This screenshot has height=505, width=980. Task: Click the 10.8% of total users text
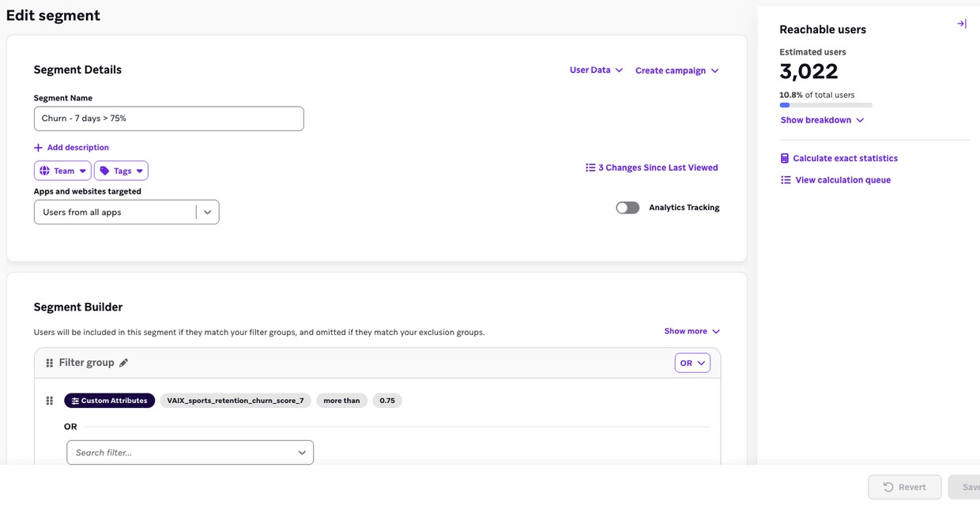pyautogui.click(x=816, y=95)
